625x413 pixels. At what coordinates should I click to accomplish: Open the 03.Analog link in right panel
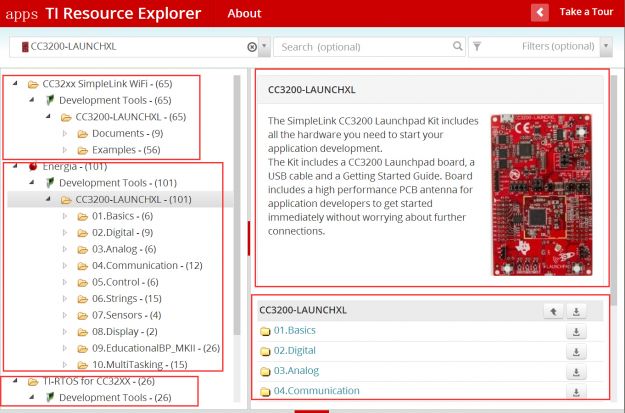(x=296, y=371)
